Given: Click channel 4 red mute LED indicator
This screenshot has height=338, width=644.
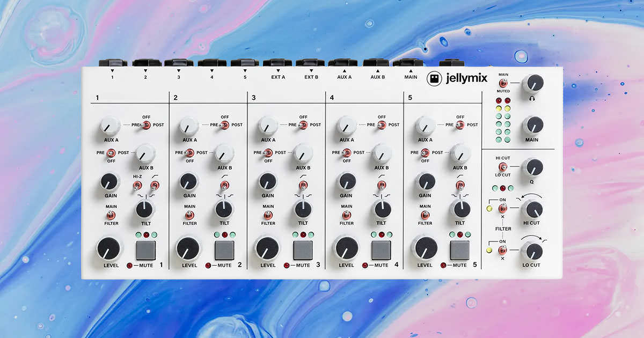Looking at the screenshot, I should [x=365, y=266].
